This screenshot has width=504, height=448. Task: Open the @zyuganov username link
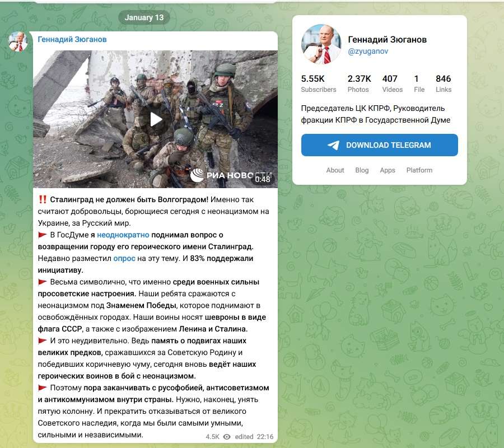(368, 52)
